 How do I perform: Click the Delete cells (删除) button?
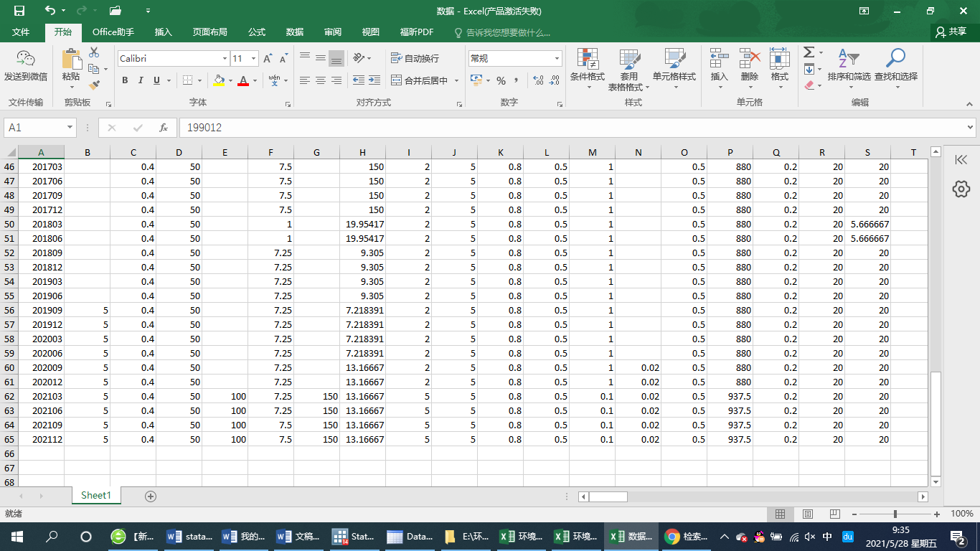click(x=750, y=67)
